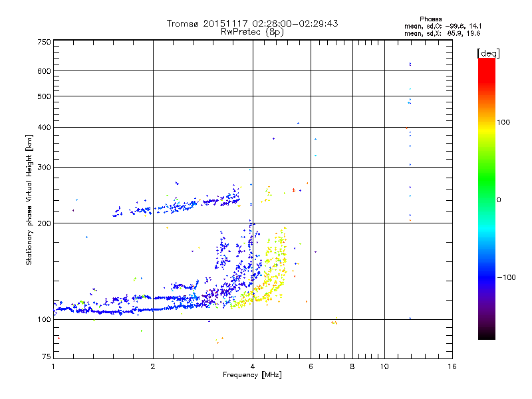This screenshot has width=532, height=399.
Task: Click the x-axis tick label "2"
Action: (153, 366)
